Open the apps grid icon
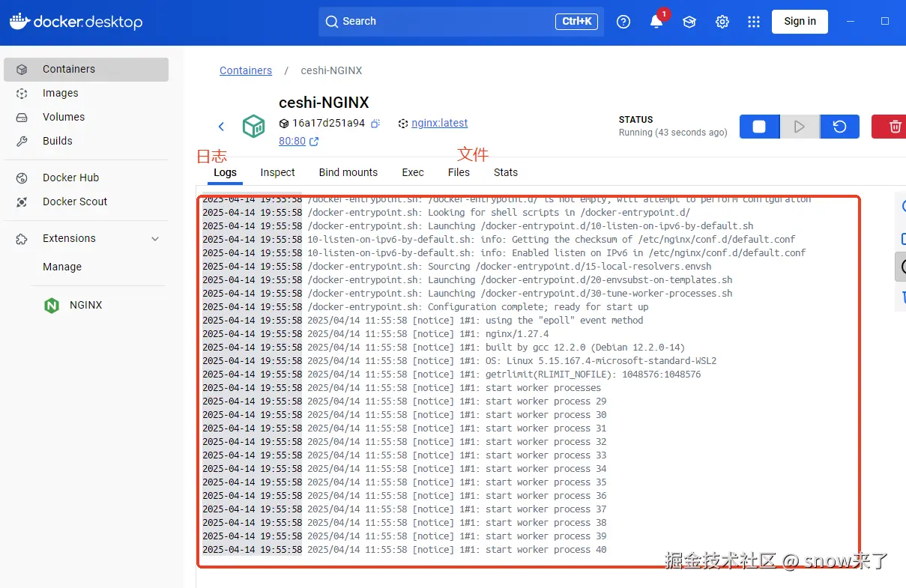Viewport: 906px width, 588px height. pos(754,22)
